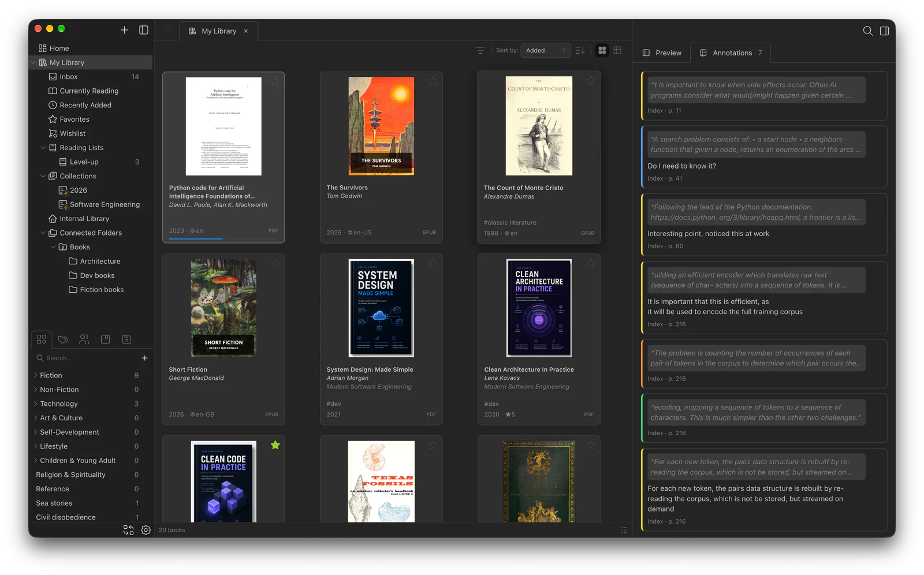Open the Sort by Added dropdown

(x=545, y=50)
